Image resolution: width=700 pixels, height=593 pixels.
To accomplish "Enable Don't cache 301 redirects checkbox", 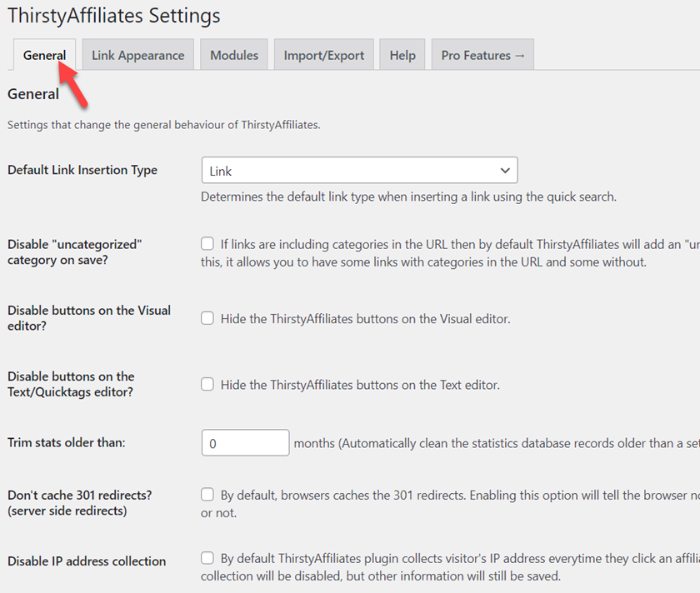I will 207,495.
